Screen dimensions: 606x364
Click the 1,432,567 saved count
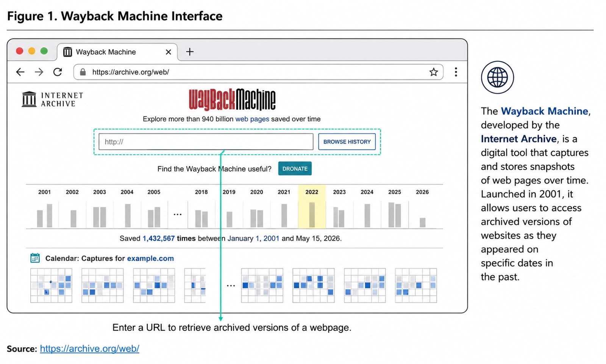(x=159, y=238)
